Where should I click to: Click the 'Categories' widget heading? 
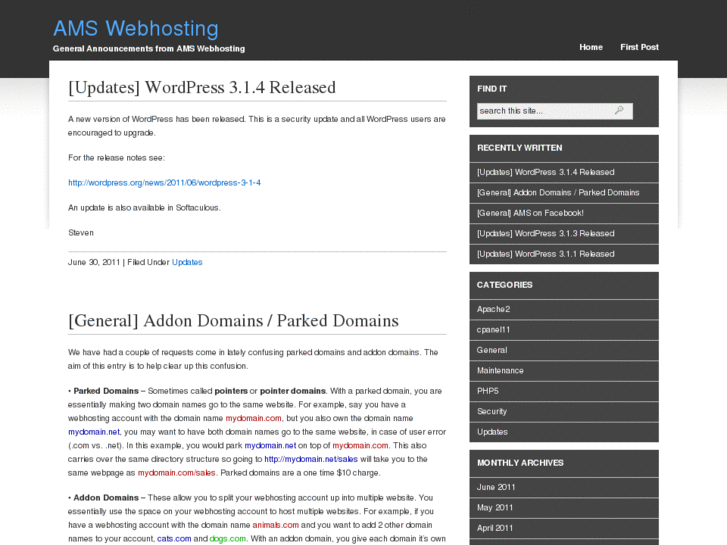click(504, 285)
